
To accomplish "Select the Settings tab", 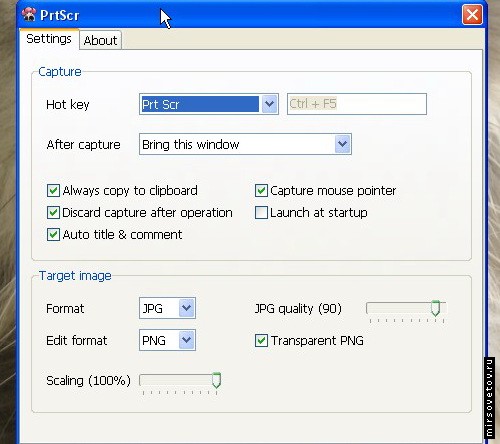I will pos(49,39).
